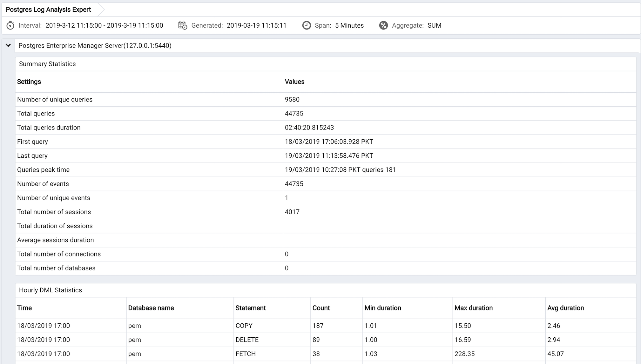
Task: Collapse the Postgres Enterprise Manager Server section
Action: [8, 45]
